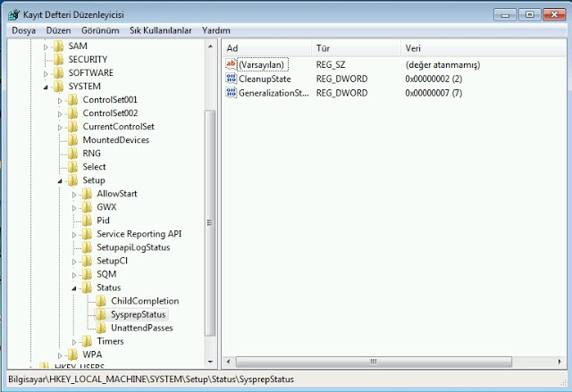Click the tree pane scroll down arrow
This screenshot has height=392, width=572.
point(211,355)
